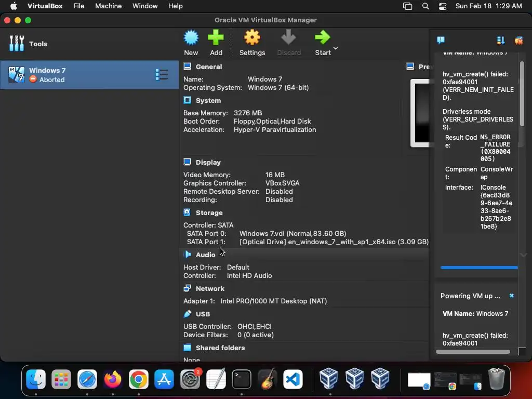Open GarageBand from the Dock
Image resolution: width=532 pixels, height=399 pixels.
pos(268,379)
